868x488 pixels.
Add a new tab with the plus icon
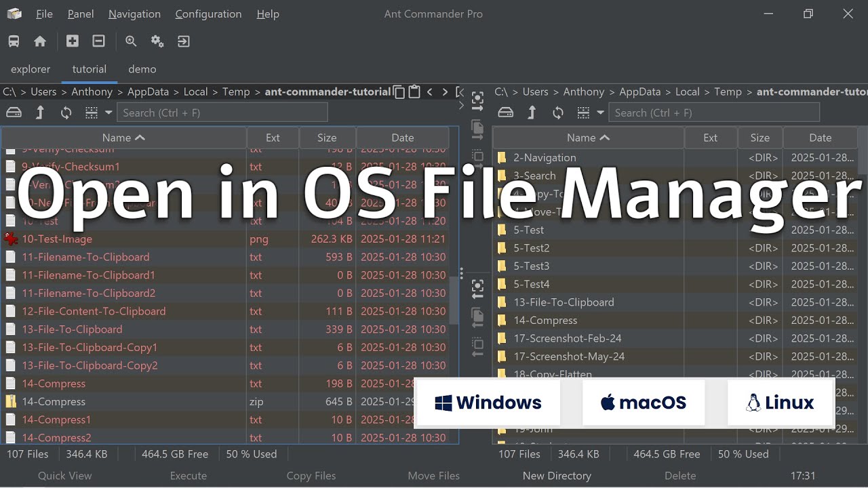pyautogui.click(x=72, y=41)
